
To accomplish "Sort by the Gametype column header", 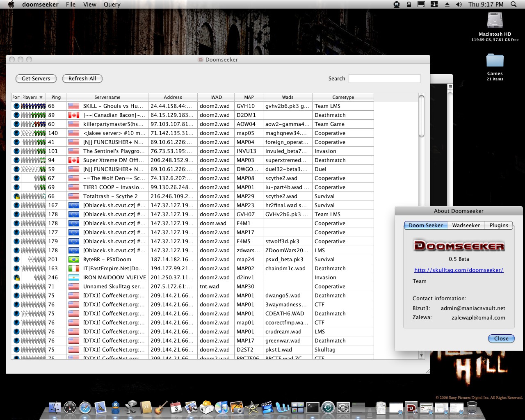I will pos(343,97).
